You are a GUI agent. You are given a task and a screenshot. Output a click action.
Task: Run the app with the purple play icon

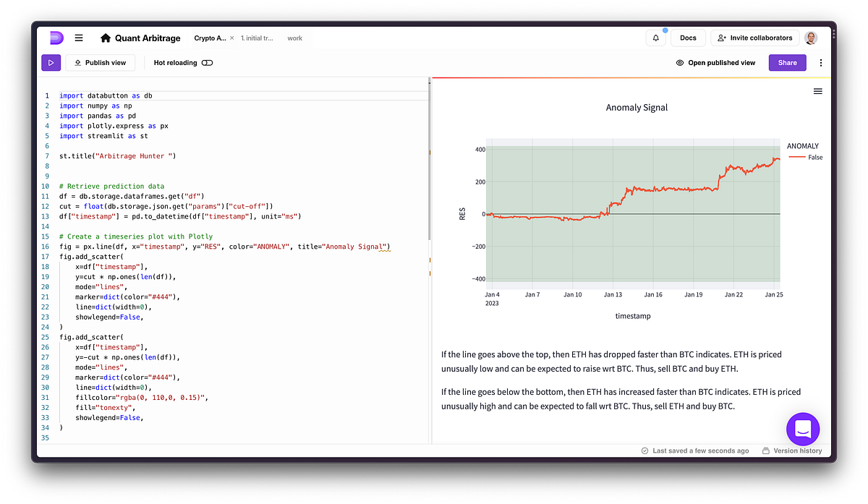51,62
